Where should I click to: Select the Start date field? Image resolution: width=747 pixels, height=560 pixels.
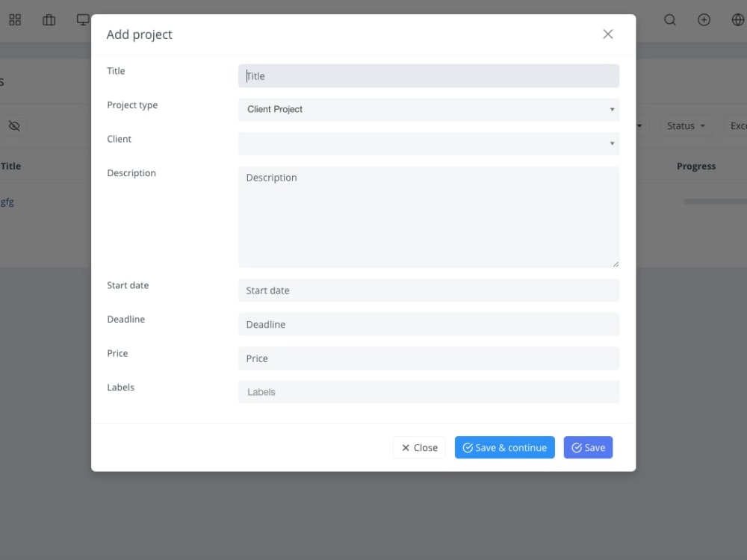(x=429, y=290)
